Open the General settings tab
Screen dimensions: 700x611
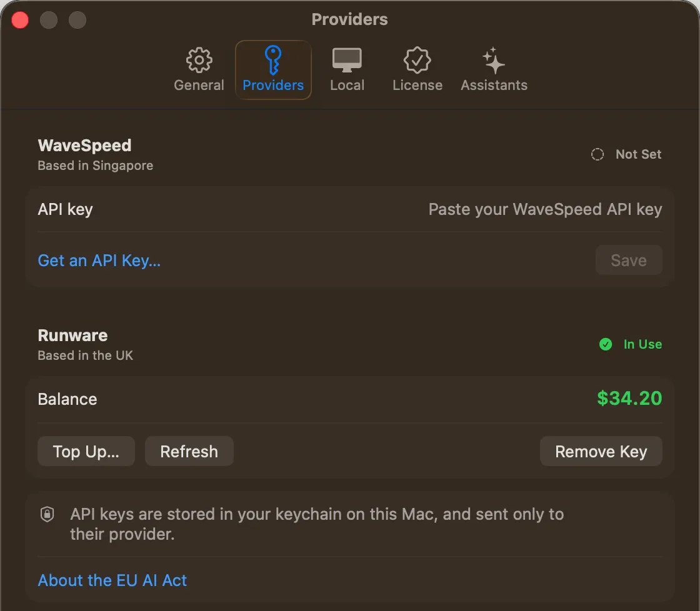[x=199, y=69]
